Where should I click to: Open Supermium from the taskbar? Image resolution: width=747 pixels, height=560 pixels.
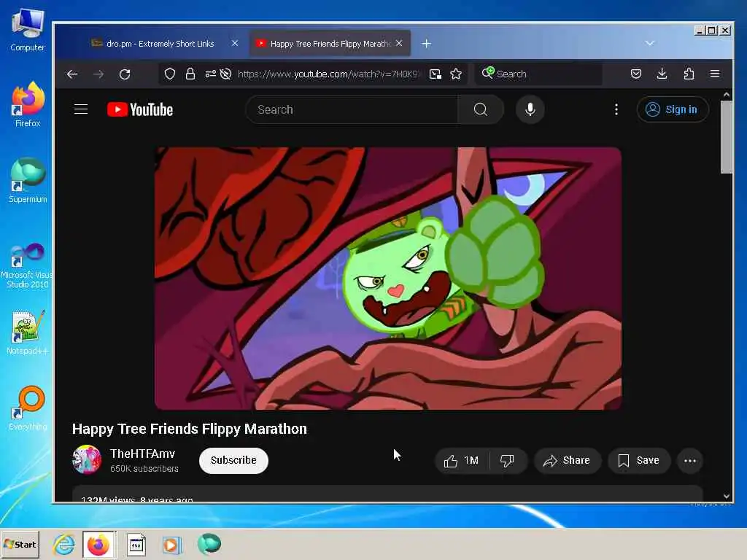click(209, 544)
